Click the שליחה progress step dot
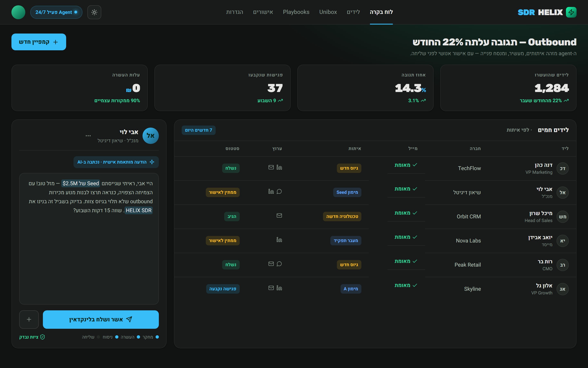Viewport: 588px width, 368px height. 98,337
